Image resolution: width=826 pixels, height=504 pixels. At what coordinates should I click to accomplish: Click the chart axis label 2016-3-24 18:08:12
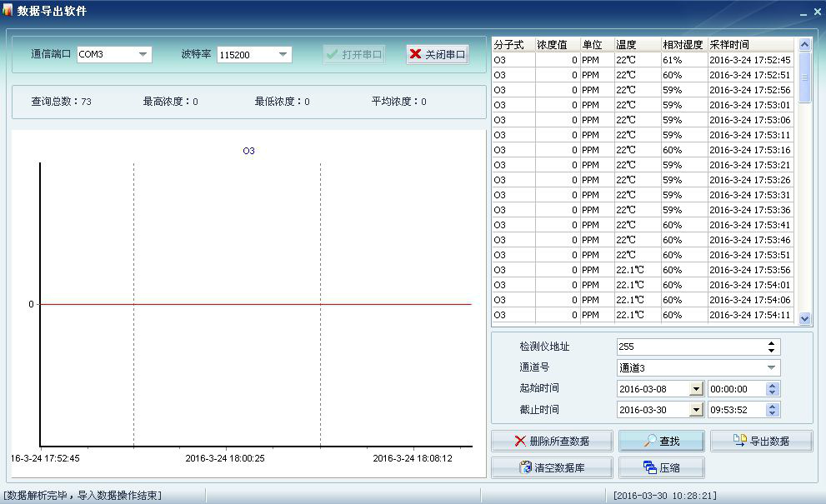(413, 458)
